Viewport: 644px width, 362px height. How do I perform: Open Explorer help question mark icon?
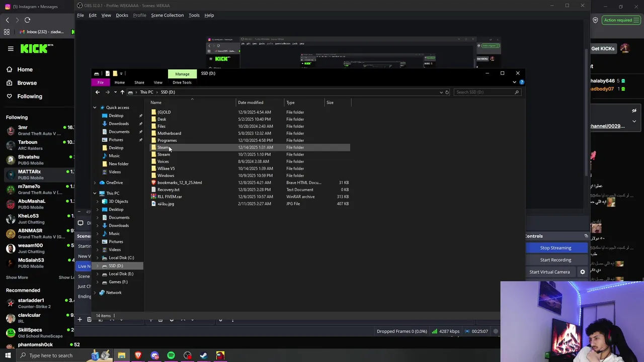tap(522, 82)
